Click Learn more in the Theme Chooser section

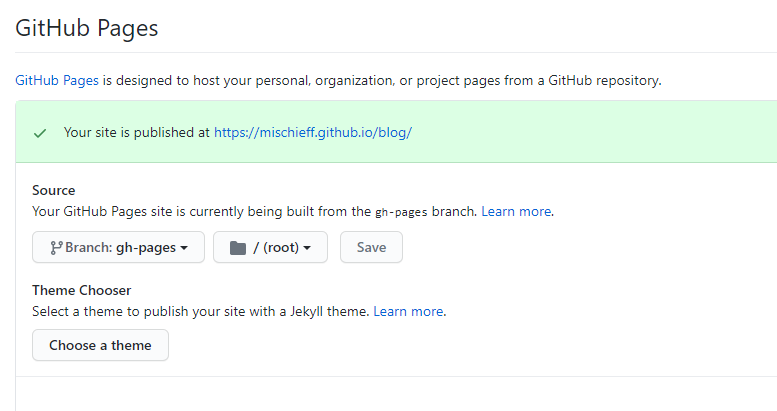[x=409, y=311]
